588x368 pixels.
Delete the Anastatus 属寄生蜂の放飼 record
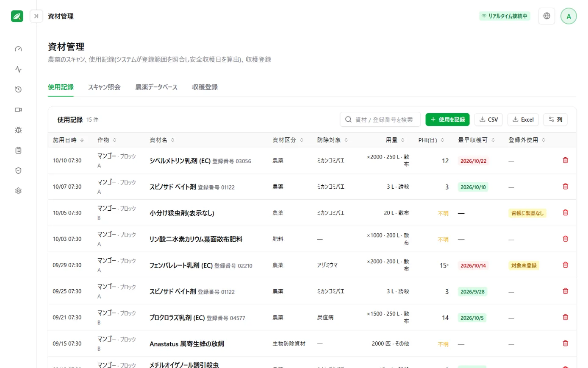[x=565, y=343]
